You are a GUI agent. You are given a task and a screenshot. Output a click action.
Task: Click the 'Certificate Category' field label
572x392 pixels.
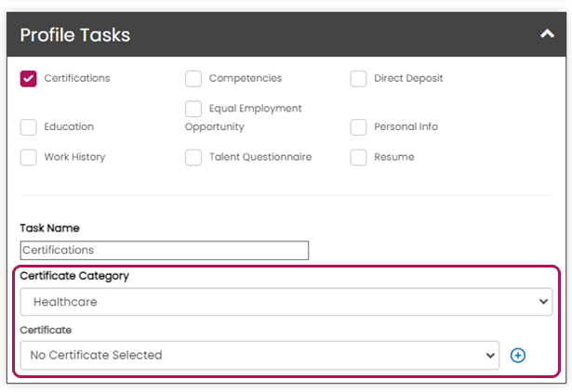pyautogui.click(x=74, y=276)
